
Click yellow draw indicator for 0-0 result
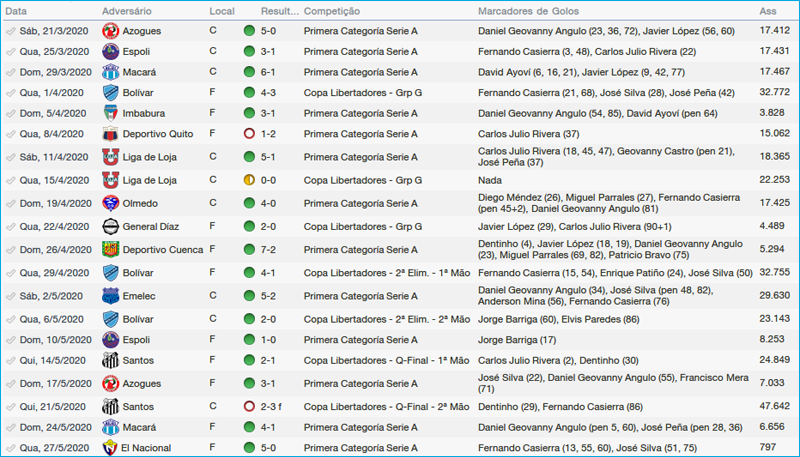(x=249, y=180)
